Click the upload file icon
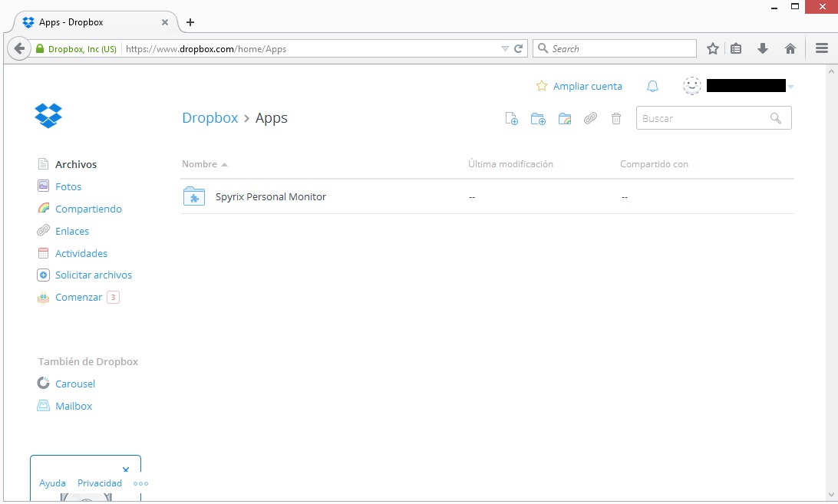The height and width of the screenshot is (504, 838). click(x=511, y=119)
